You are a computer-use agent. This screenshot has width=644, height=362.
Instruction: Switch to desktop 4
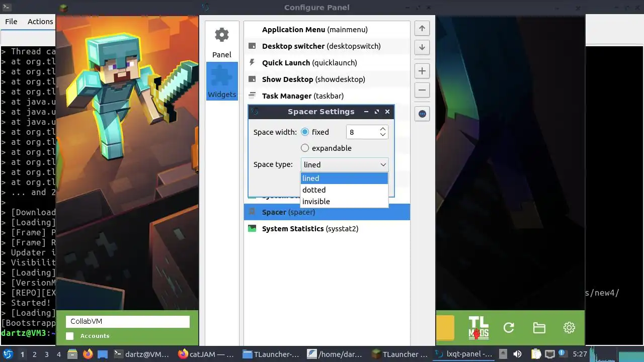click(x=58, y=354)
